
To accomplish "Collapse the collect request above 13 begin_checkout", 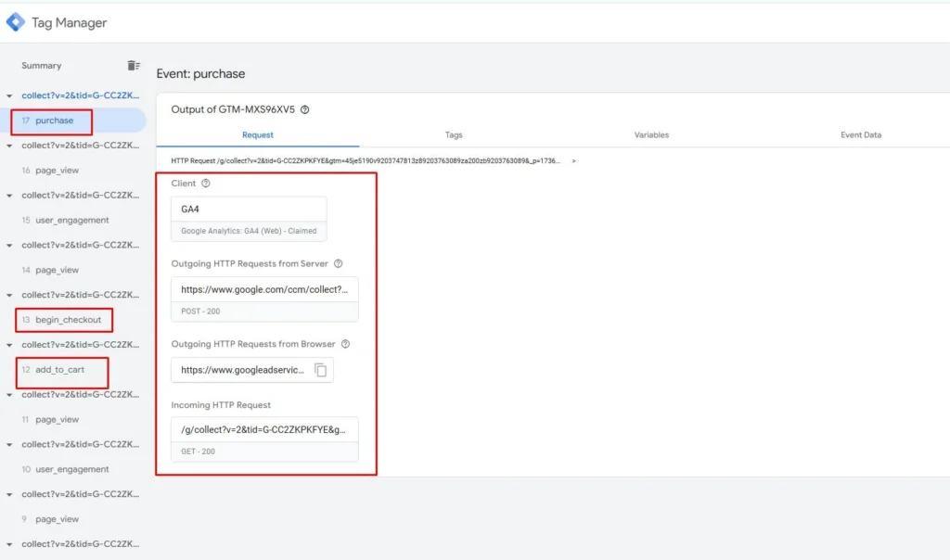I will (x=9, y=295).
